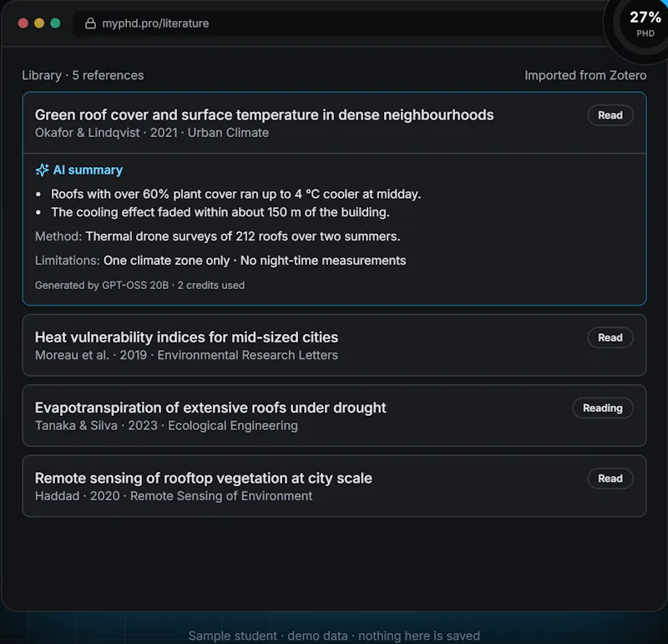Image resolution: width=668 pixels, height=644 pixels.
Task: Click Read status on Heat vulnerability paper
Action: [x=610, y=337]
